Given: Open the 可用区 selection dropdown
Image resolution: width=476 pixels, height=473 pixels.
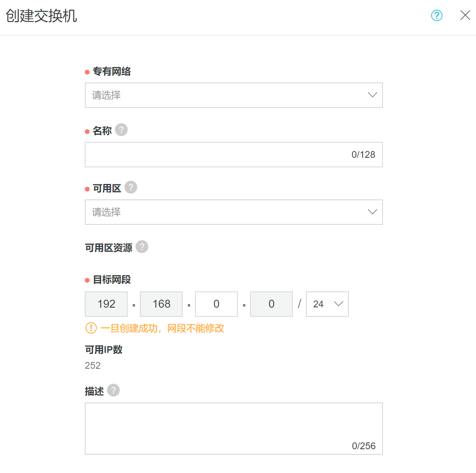Looking at the screenshot, I should point(233,212).
